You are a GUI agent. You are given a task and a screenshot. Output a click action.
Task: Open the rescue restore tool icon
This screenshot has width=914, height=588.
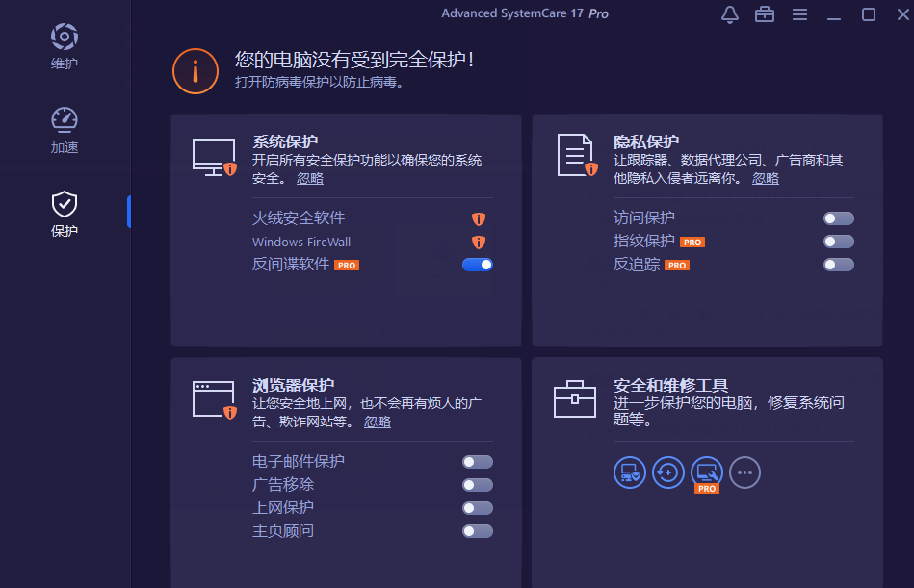668,472
